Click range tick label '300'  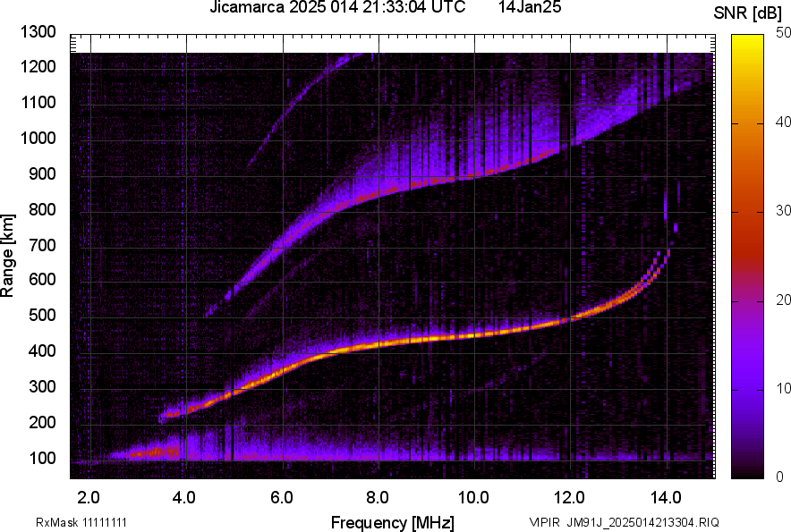pos(42,386)
